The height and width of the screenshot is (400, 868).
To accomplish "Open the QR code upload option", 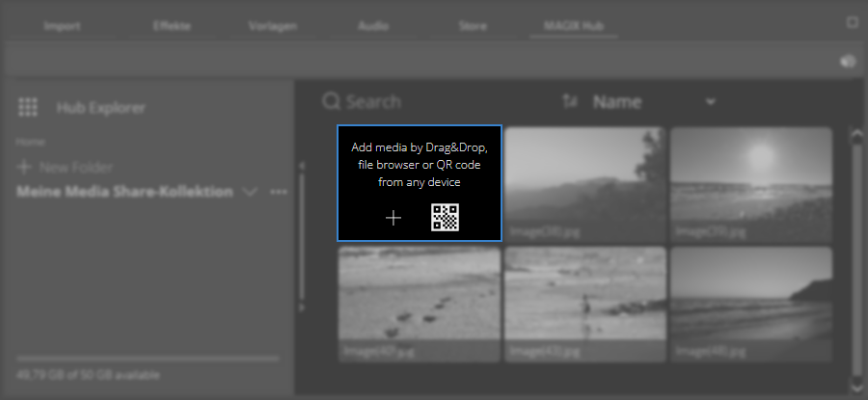I will (x=445, y=218).
